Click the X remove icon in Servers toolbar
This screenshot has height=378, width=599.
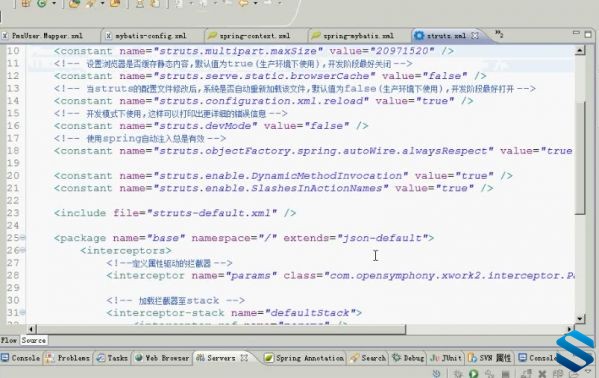[542, 374]
